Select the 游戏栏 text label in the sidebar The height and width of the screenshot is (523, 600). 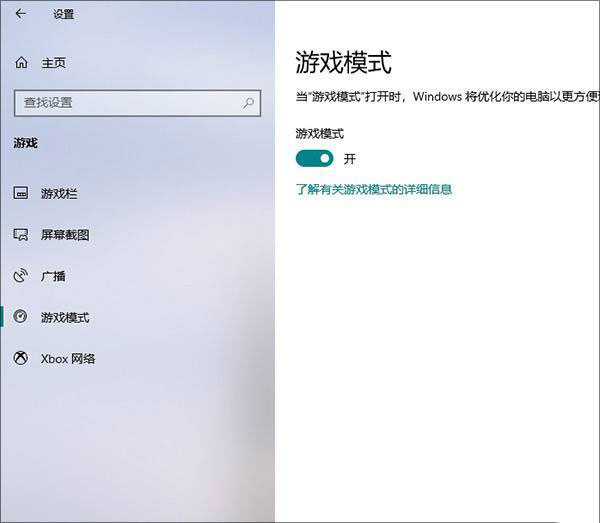(x=59, y=193)
